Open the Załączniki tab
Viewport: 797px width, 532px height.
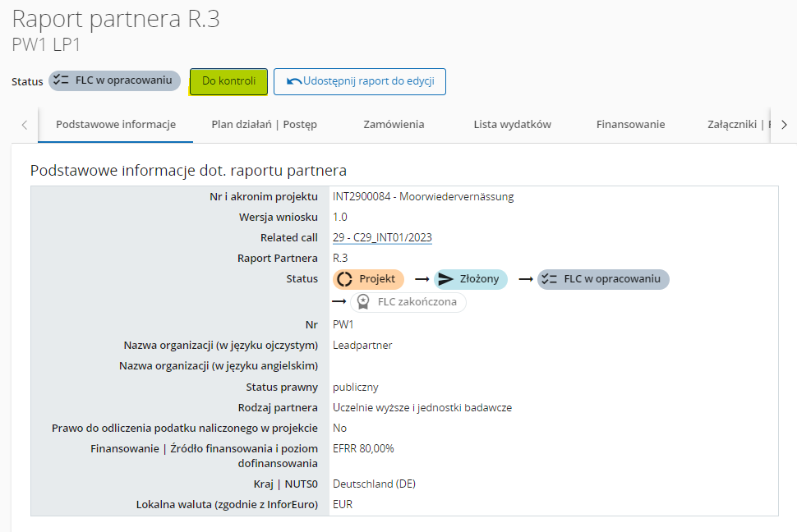(x=735, y=125)
